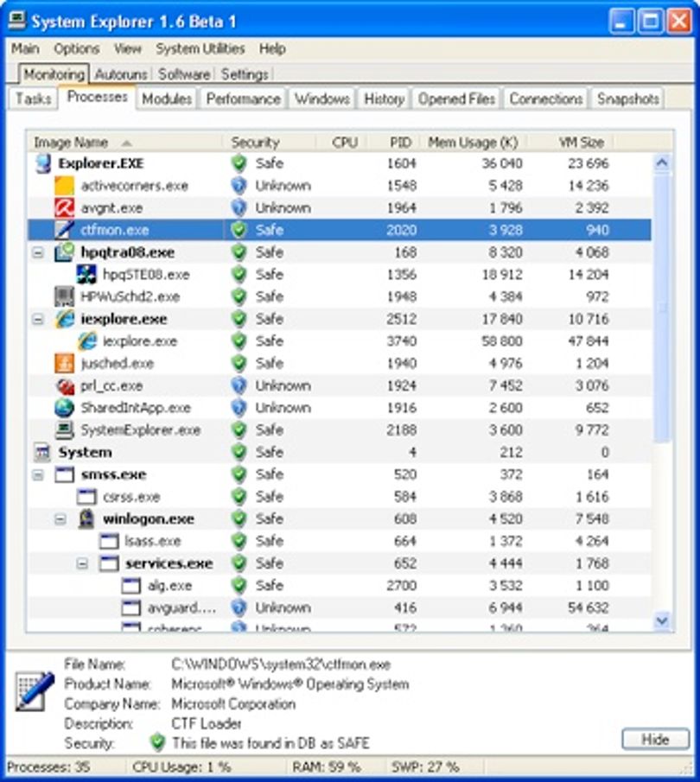The image size is (700, 782).
Task: Click the avgnt.exe red umbrella icon
Action: 64,208
